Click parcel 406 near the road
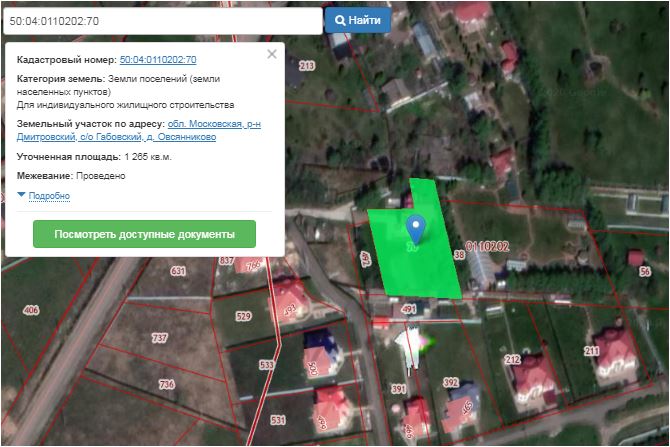Screen dimensions: 670x447 coord(30,310)
